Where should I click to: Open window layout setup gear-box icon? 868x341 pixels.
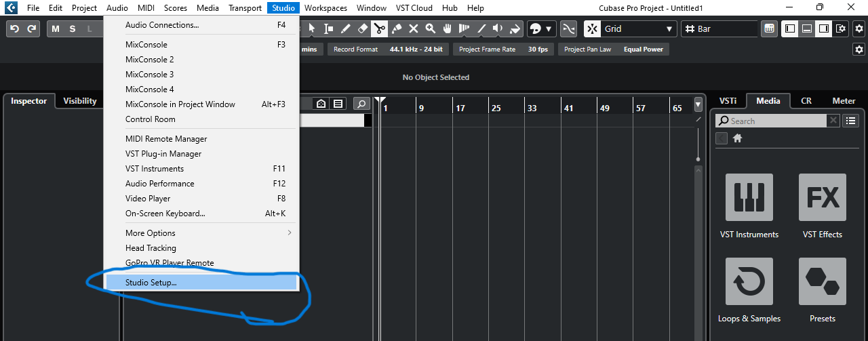click(841, 28)
